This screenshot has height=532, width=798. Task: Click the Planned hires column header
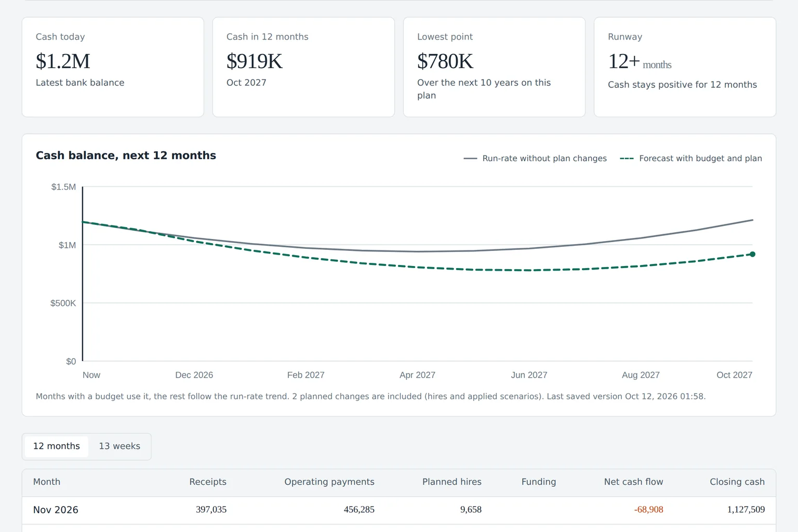coord(452,482)
